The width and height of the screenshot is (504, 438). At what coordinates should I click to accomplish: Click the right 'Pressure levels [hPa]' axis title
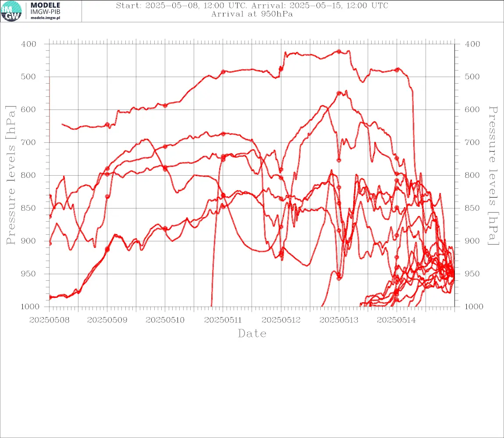pos(493,176)
